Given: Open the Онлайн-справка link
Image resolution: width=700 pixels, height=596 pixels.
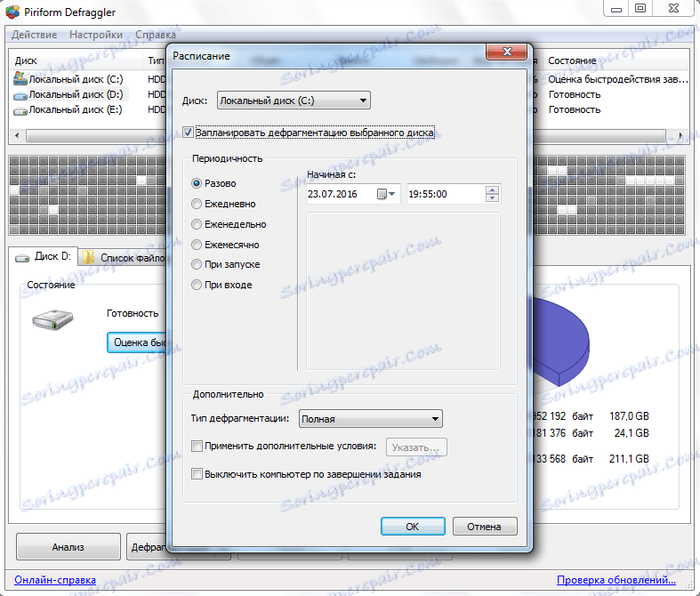Looking at the screenshot, I should [55, 579].
